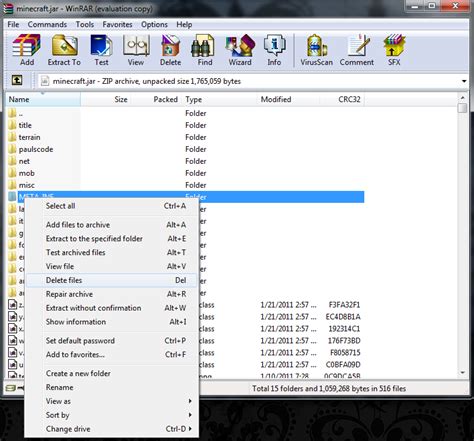Click CRC32 value F3FA32F1
The height and width of the screenshot is (441, 474).
(344, 305)
